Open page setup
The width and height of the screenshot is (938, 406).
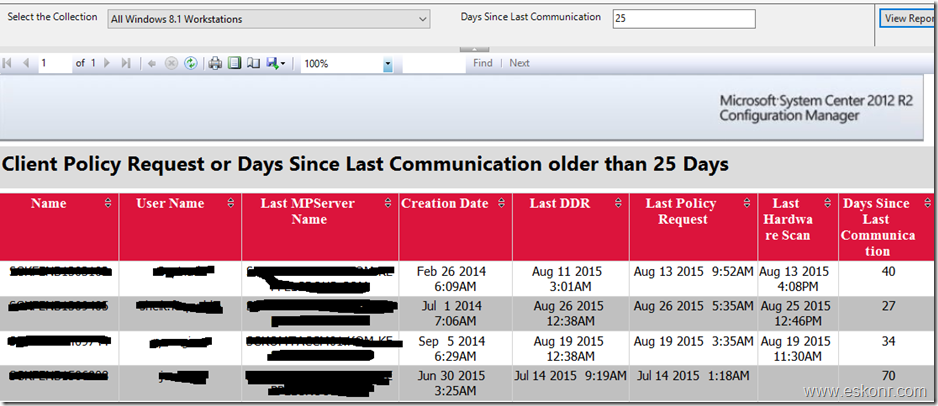(x=254, y=63)
